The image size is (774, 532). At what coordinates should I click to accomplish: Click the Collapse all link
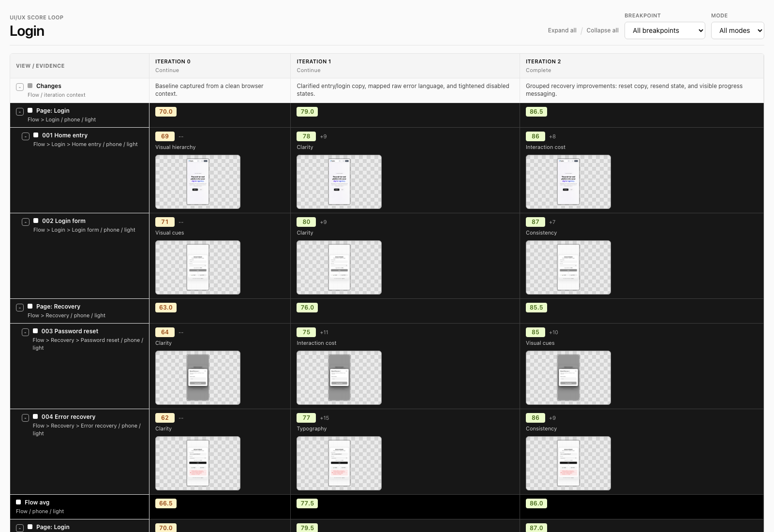coord(602,30)
